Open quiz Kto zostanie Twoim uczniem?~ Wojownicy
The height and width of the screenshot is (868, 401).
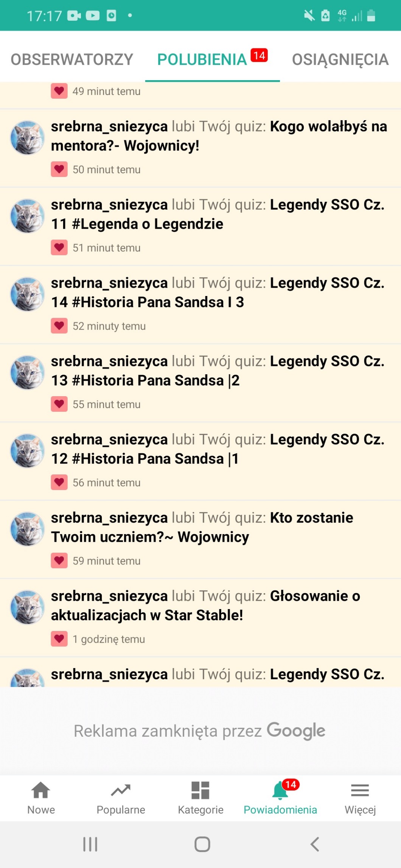coord(202,527)
